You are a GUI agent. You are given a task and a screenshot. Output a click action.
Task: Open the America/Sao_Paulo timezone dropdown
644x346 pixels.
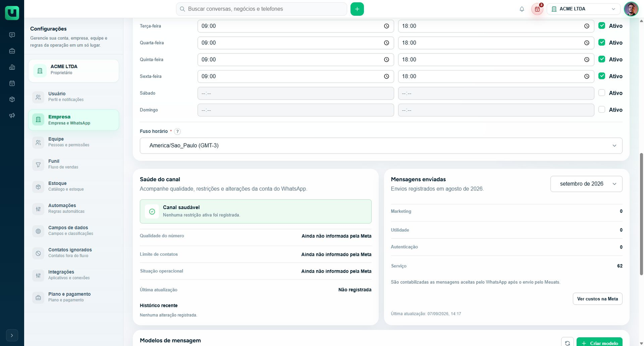pos(381,145)
